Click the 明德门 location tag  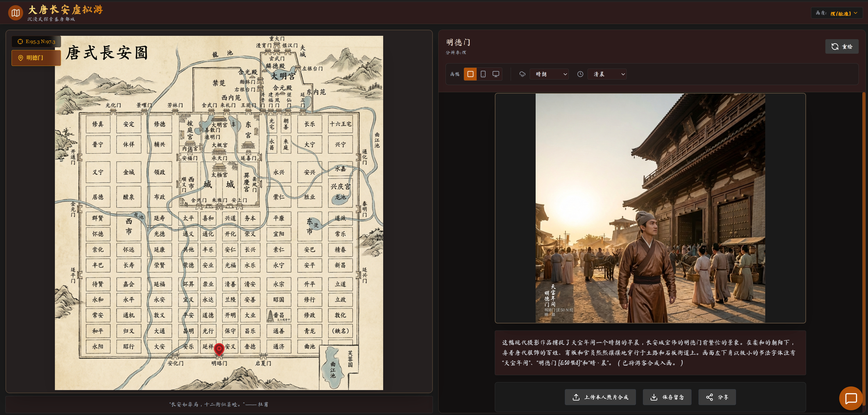[x=36, y=58]
